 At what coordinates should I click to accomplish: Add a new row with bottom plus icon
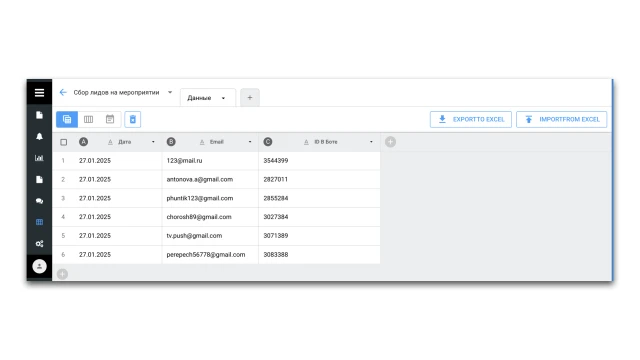(62, 274)
